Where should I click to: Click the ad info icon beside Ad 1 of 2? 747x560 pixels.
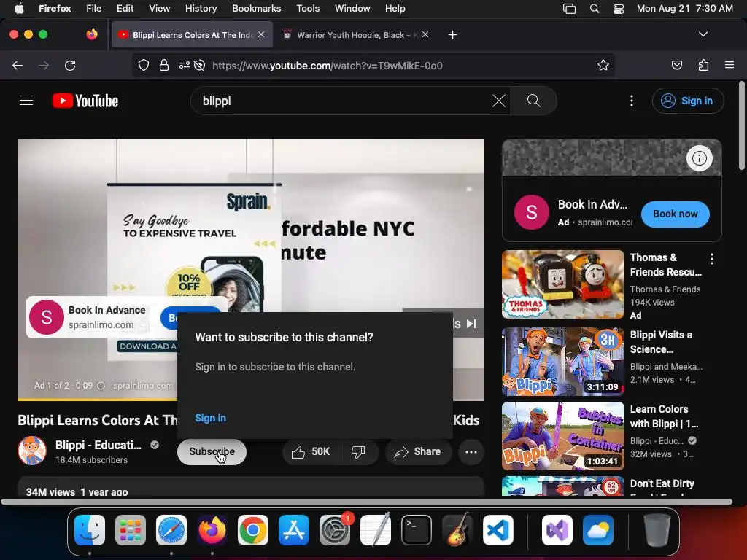[101, 386]
